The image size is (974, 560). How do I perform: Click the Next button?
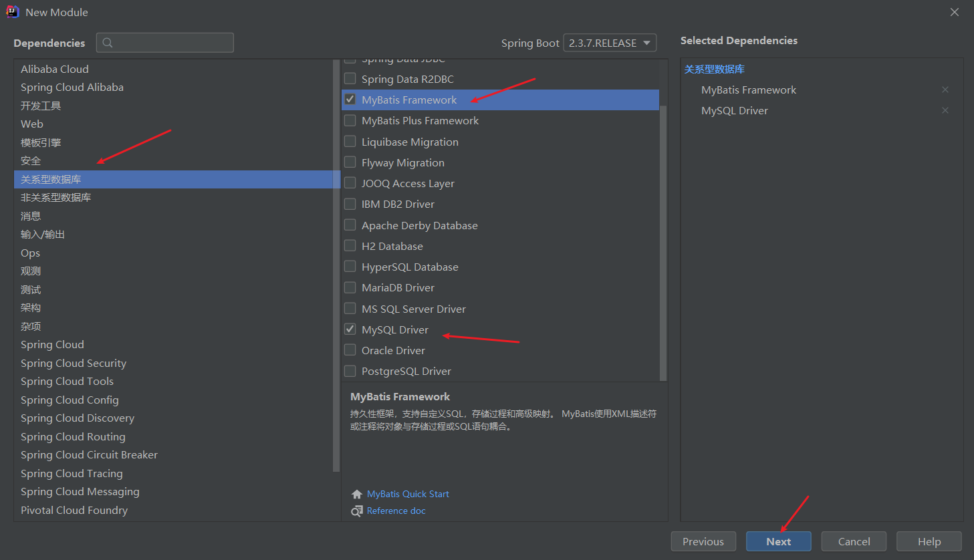click(779, 541)
